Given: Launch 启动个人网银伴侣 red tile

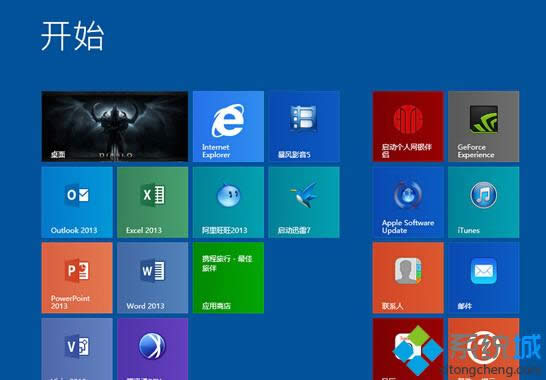Looking at the screenshot, I should (408, 126).
